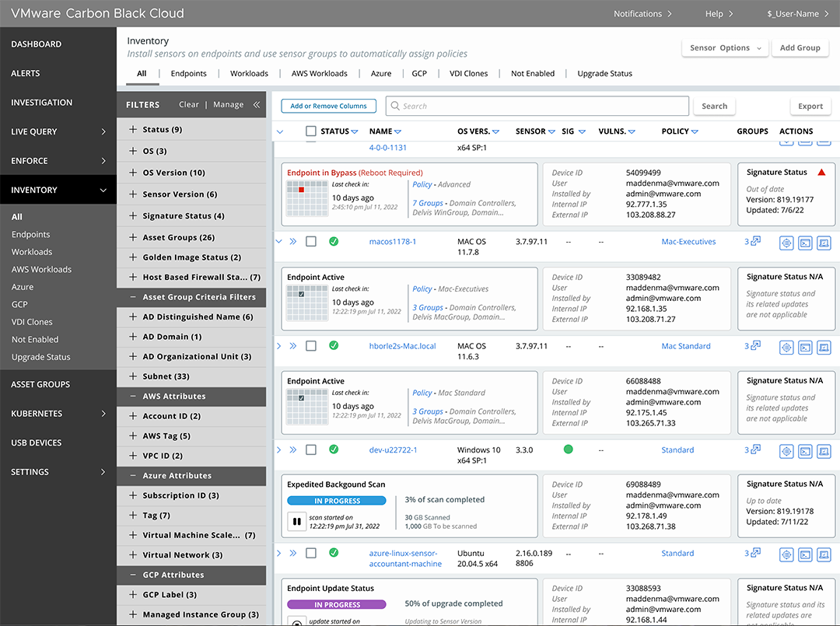The width and height of the screenshot is (840, 626).
Task: Click green signature dot for dev-u22722-1
Action: 569,449
